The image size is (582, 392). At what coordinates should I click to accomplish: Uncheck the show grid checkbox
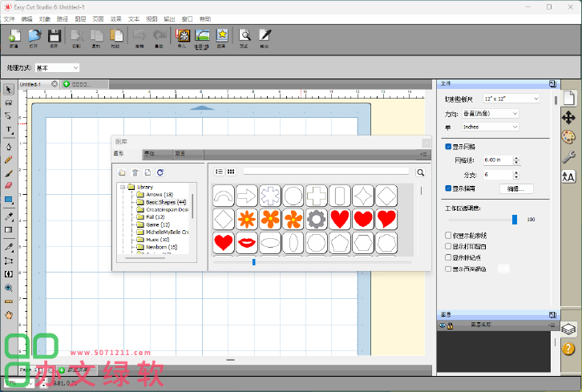[x=448, y=147]
